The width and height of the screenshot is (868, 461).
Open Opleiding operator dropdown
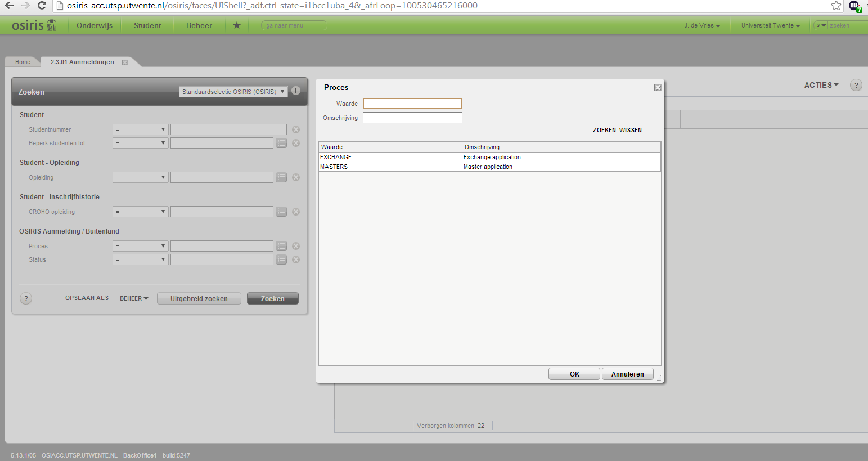point(140,177)
